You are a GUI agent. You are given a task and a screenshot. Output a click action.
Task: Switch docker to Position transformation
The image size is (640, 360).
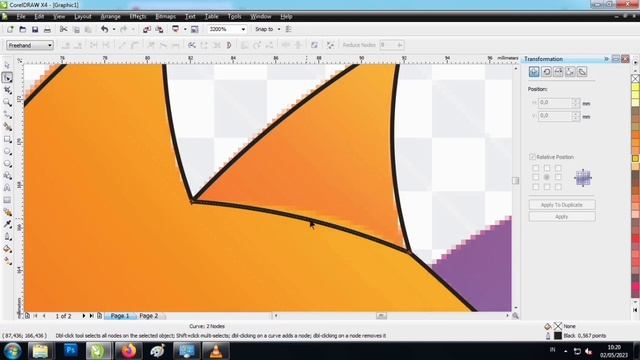point(534,72)
